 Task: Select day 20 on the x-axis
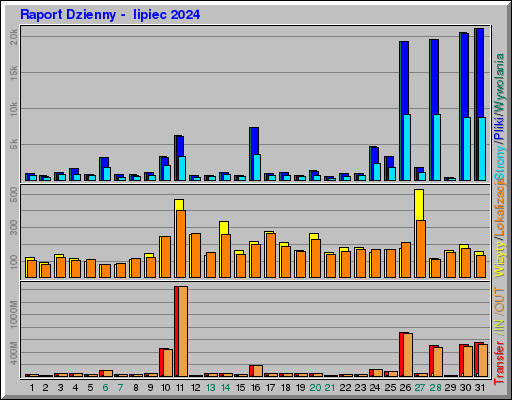[x=315, y=388]
